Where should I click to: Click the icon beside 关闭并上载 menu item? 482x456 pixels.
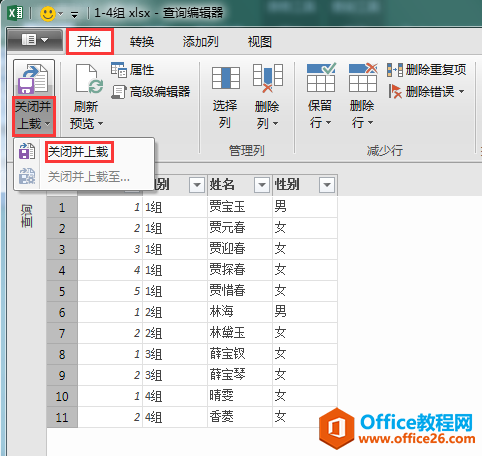(27, 151)
